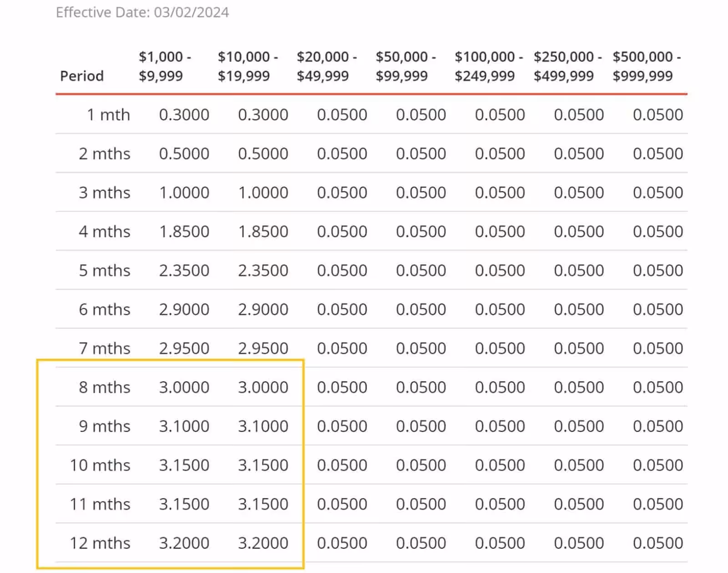Select the 8 mths period label
The height and width of the screenshot is (573, 728).
105,387
